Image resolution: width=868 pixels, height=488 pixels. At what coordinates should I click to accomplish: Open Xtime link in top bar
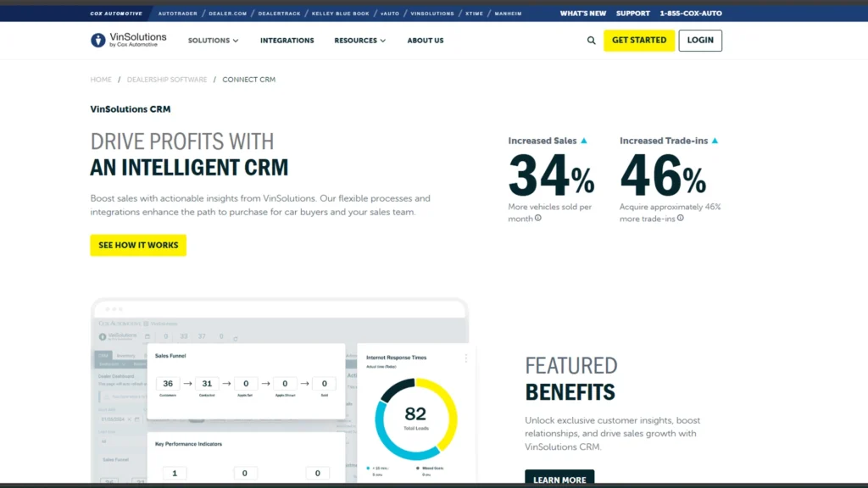tap(475, 14)
